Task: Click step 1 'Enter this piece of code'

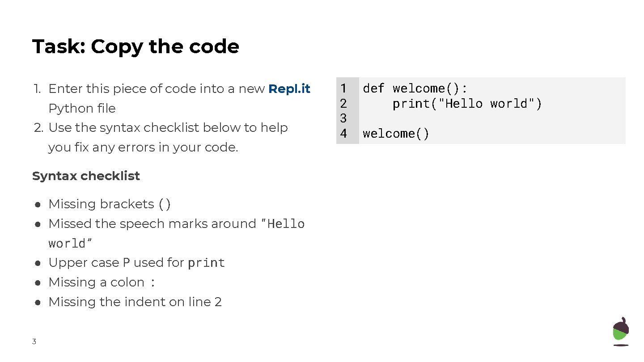Action: pyautogui.click(x=157, y=89)
